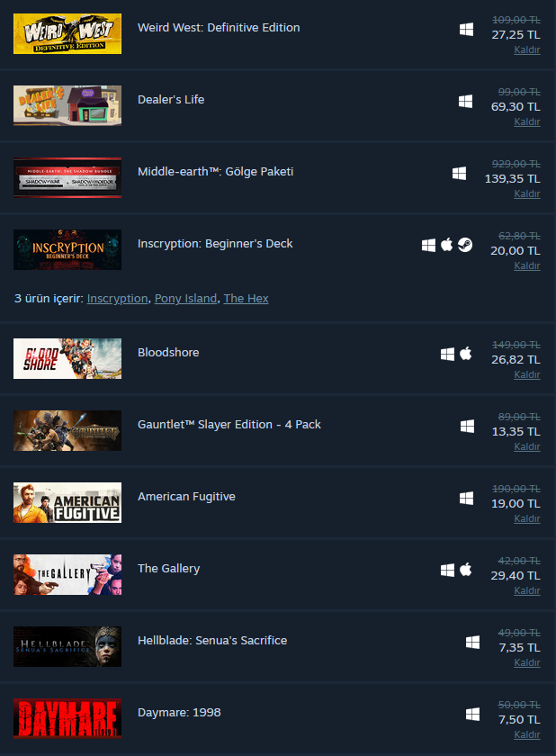Click the Windows icon next to Bloodshore

click(447, 355)
